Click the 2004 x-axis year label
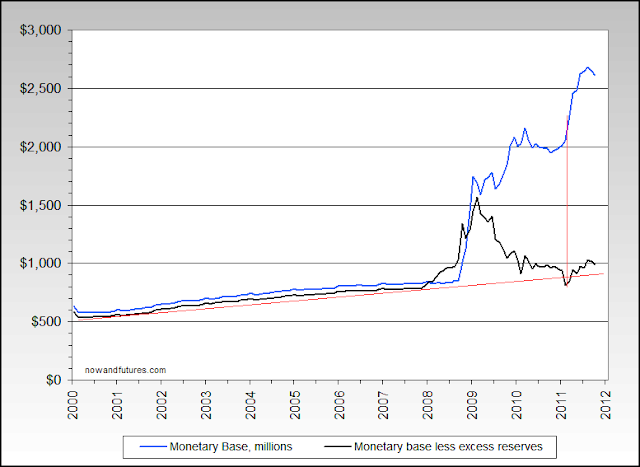 [251, 405]
